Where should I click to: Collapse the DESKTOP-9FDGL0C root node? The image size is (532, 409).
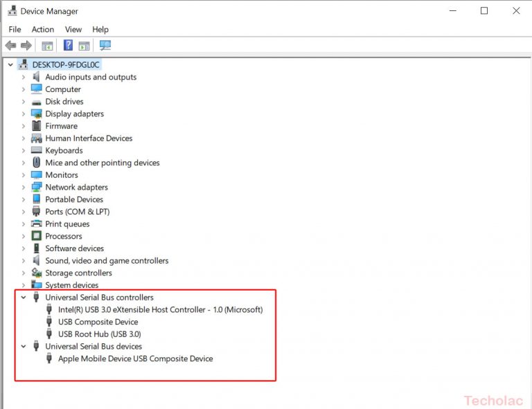tap(10, 64)
